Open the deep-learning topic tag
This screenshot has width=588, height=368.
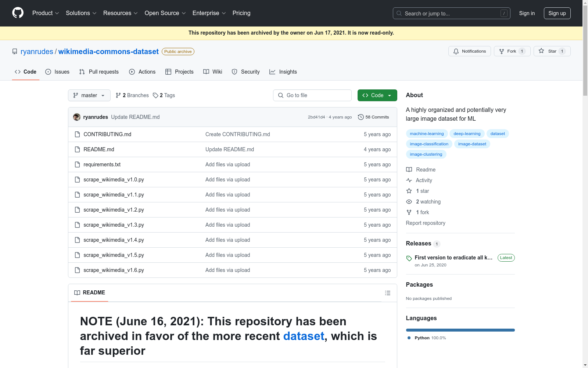tap(467, 134)
